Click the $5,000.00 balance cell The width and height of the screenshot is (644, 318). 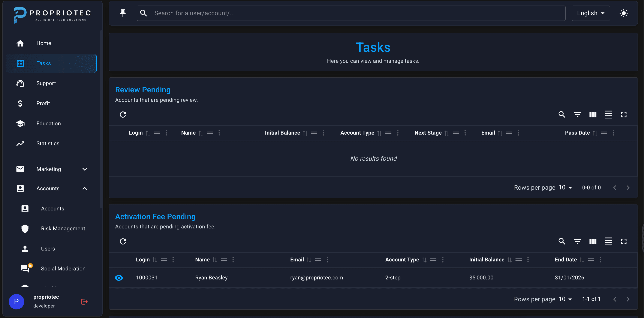click(481, 278)
